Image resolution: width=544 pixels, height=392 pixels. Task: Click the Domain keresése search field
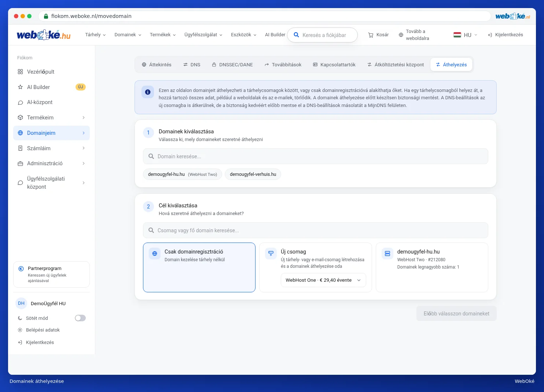(316, 156)
